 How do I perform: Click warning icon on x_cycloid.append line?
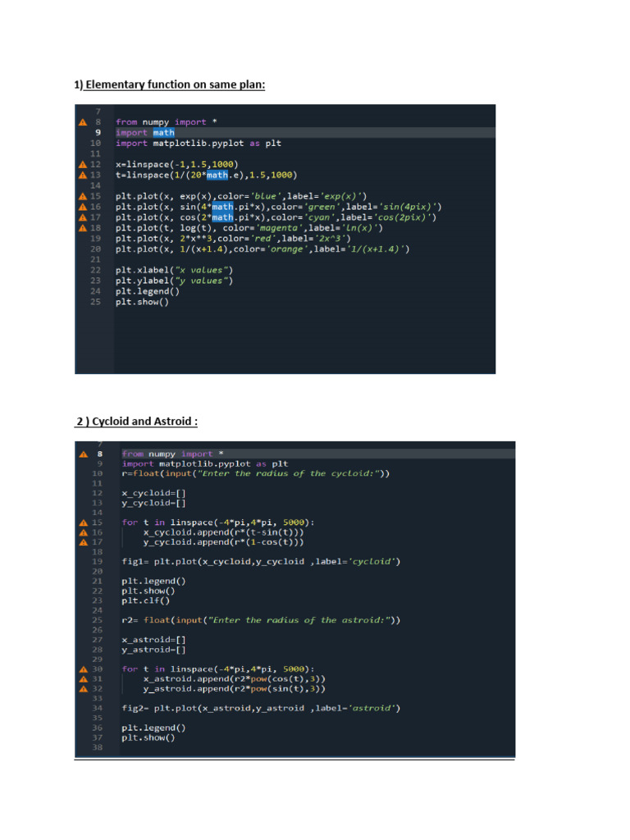[84, 532]
